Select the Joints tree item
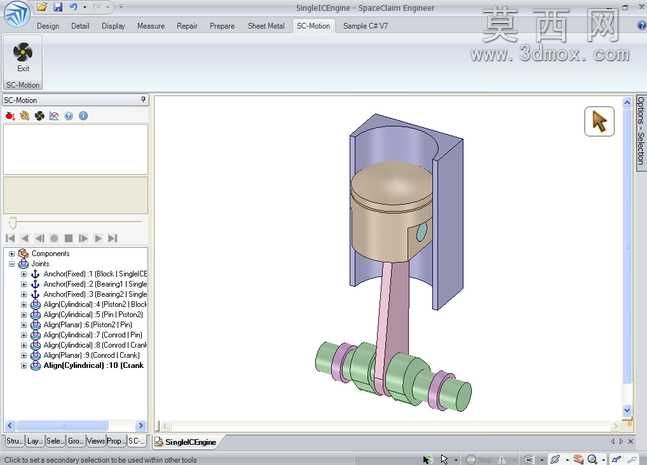The image size is (647, 465). click(40, 264)
